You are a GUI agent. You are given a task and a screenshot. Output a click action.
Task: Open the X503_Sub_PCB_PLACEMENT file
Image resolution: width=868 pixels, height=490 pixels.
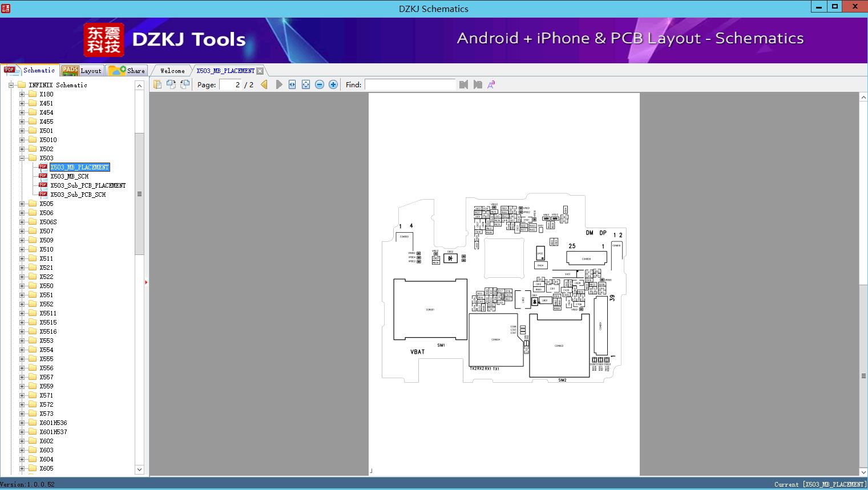(88, 185)
